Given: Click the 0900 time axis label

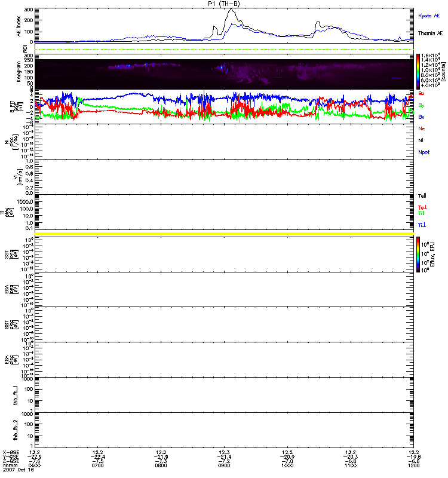Looking at the screenshot, I should [x=224, y=465].
